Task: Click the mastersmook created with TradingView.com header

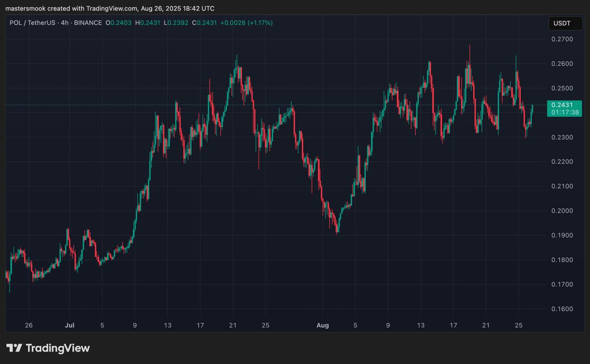Action: click(x=110, y=8)
